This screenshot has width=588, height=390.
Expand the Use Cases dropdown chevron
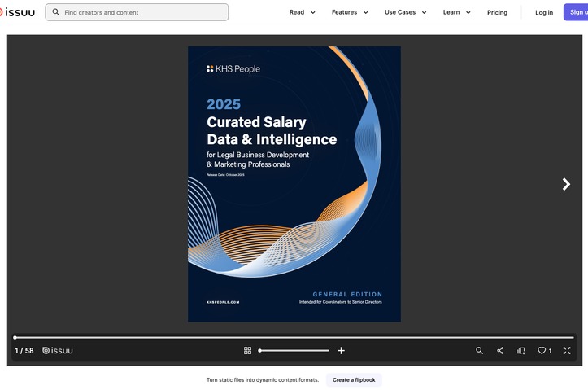[425, 12]
